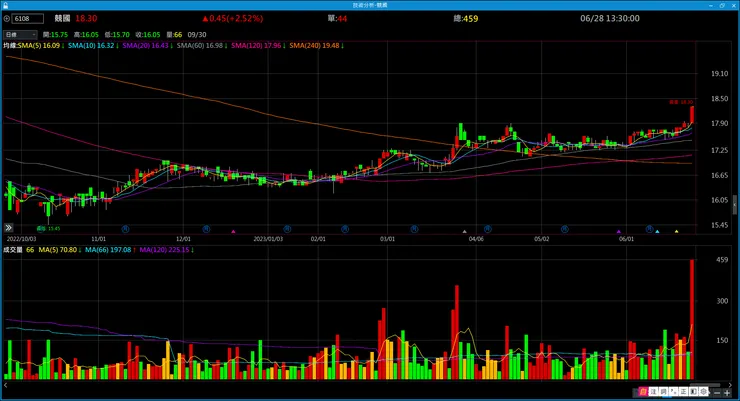Click the SMA(120) 17.96 label
The width and height of the screenshot is (740, 401).
tap(258, 46)
